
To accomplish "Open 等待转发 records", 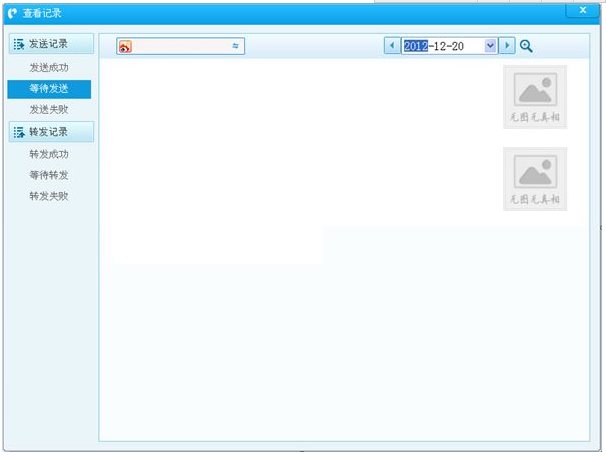I will [49, 175].
